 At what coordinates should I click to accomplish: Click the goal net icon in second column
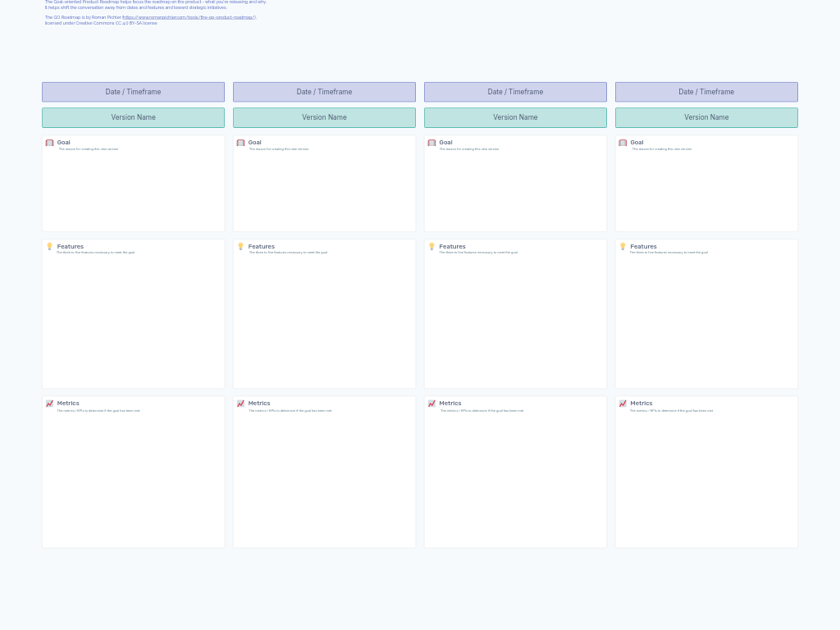tap(240, 143)
